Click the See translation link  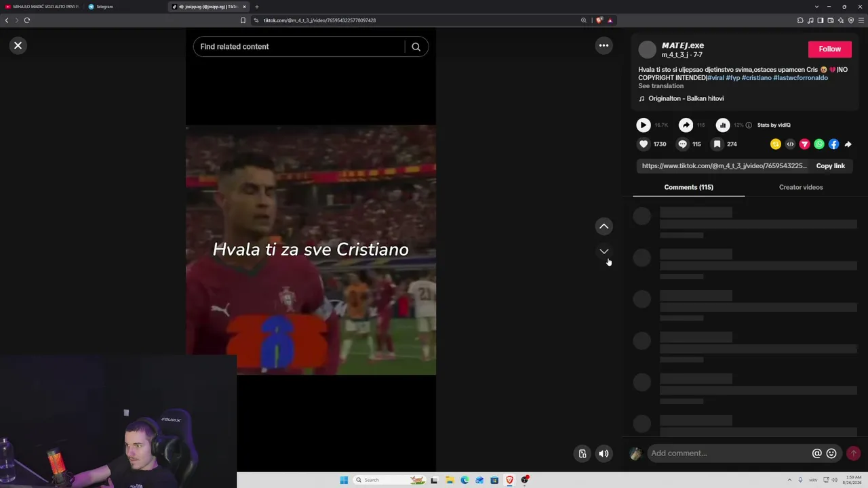point(660,86)
